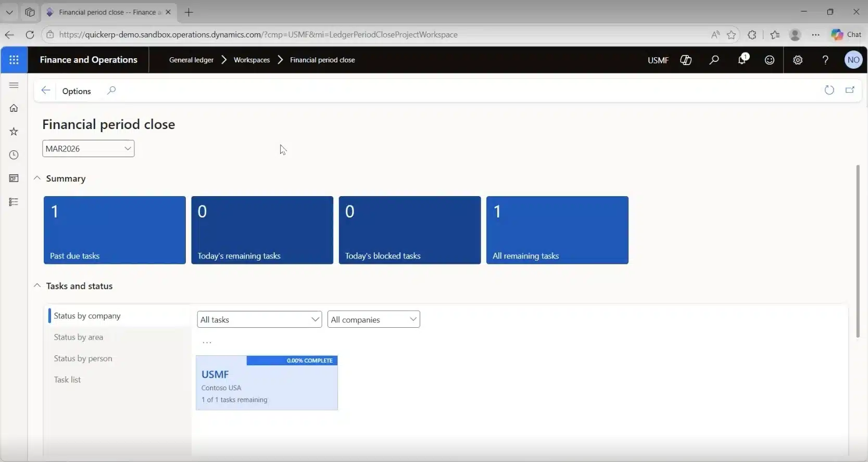Click the 0.00% COMPLETE progress bar
The width and height of the screenshot is (868, 462).
292,361
